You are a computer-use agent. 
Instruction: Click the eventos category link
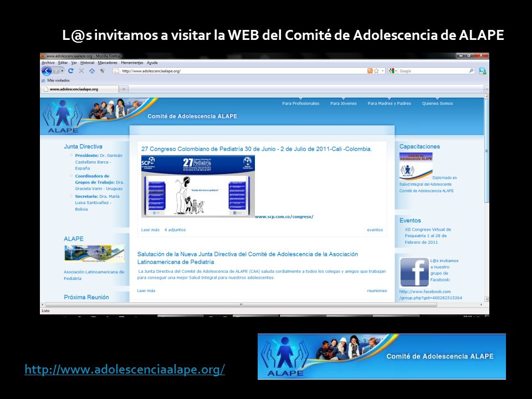[x=375, y=229]
